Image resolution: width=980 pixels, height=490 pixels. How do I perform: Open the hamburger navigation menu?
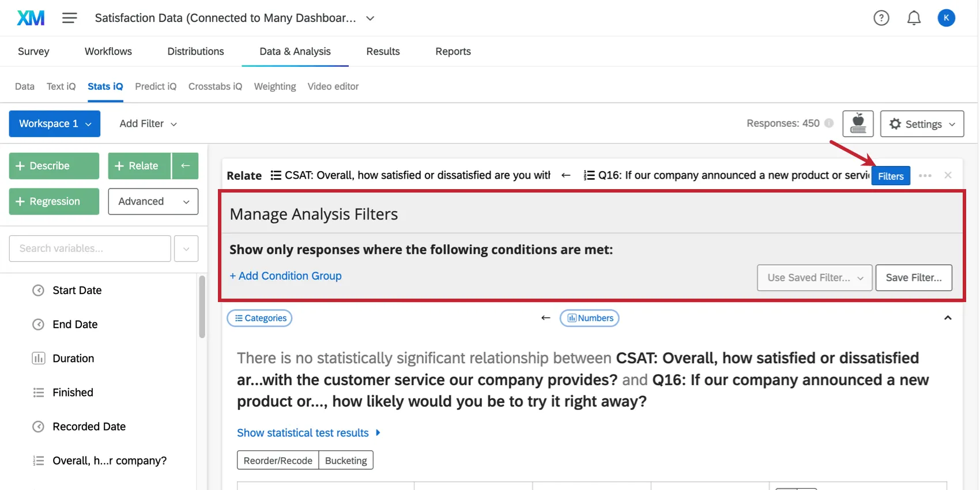(70, 18)
